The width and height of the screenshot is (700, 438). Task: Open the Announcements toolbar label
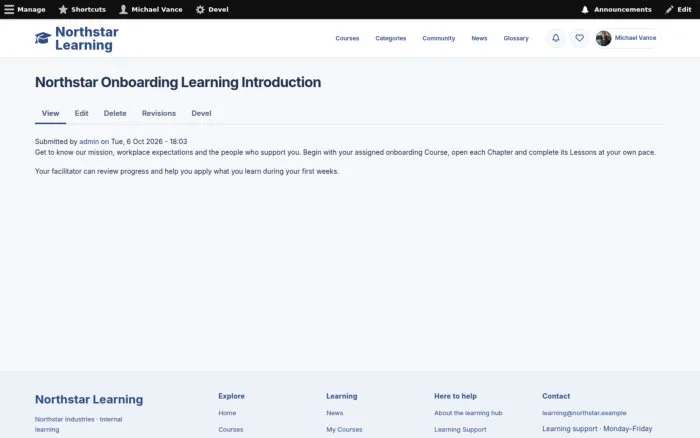(x=622, y=9)
